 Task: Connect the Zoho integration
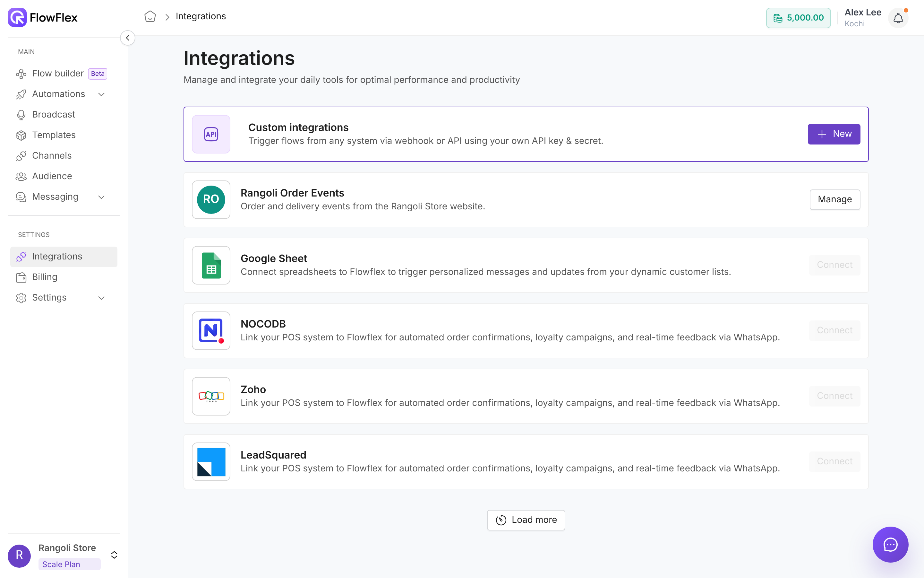835,396
